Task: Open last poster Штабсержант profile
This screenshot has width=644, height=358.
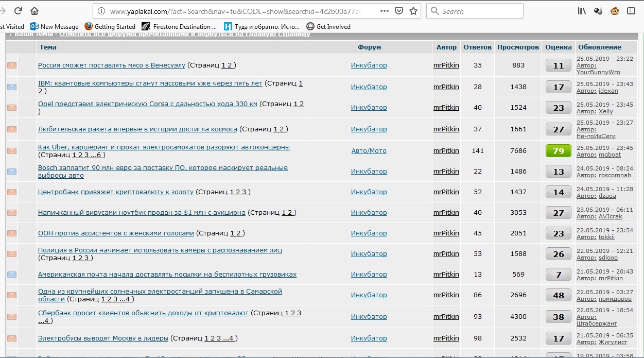Action: tap(596, 323)
